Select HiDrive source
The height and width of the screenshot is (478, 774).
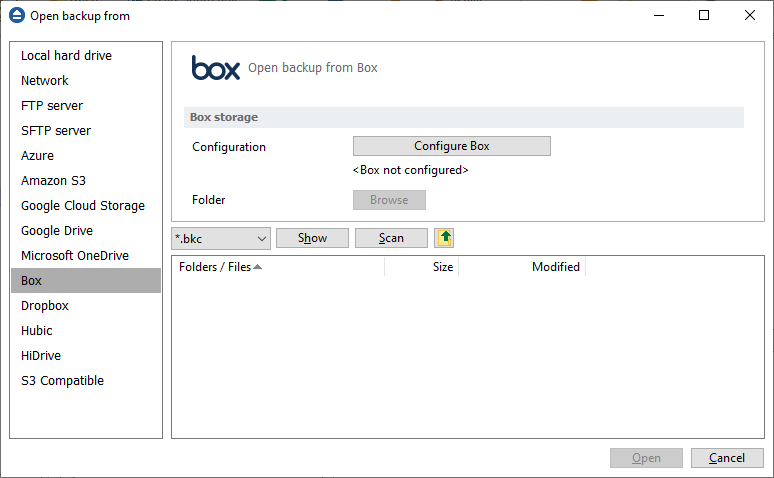tap(85, 356)
